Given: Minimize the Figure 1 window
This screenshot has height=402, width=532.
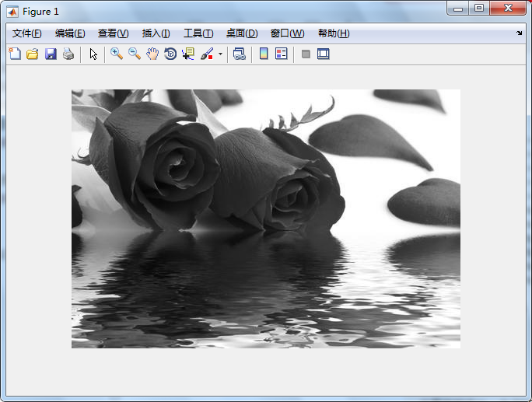Looking at the screenshot, I should [x=458, y=9].
